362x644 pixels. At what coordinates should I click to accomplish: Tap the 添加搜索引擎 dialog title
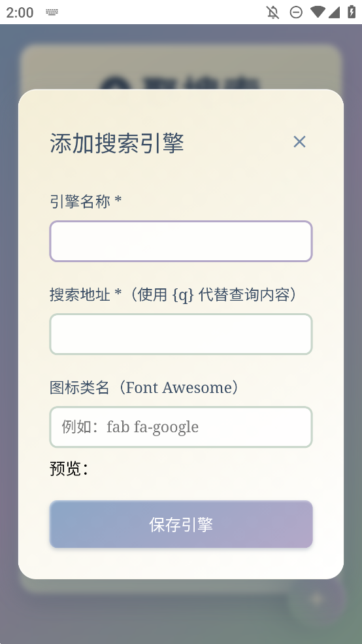[117, 143]
